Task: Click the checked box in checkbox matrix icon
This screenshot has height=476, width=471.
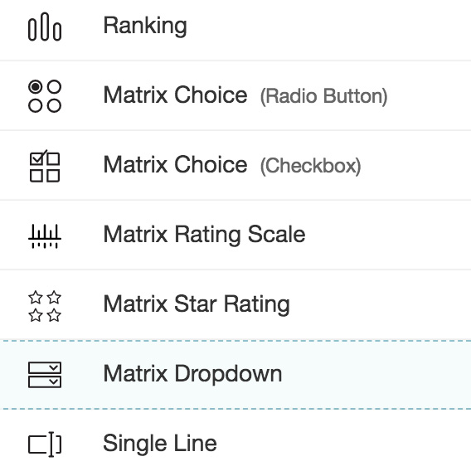Action: point(36,158)
